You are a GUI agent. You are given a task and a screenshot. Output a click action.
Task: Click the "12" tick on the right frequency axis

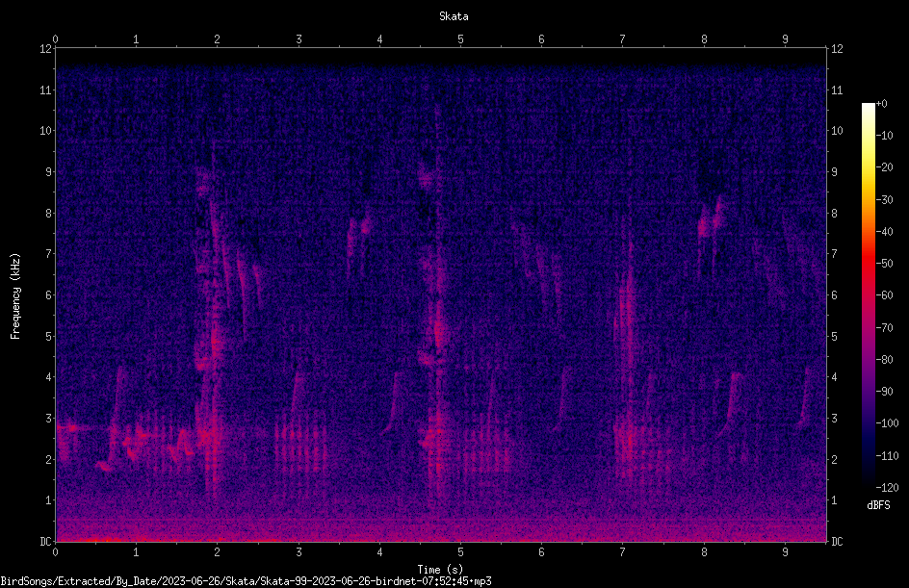click(x=837, y=49)
